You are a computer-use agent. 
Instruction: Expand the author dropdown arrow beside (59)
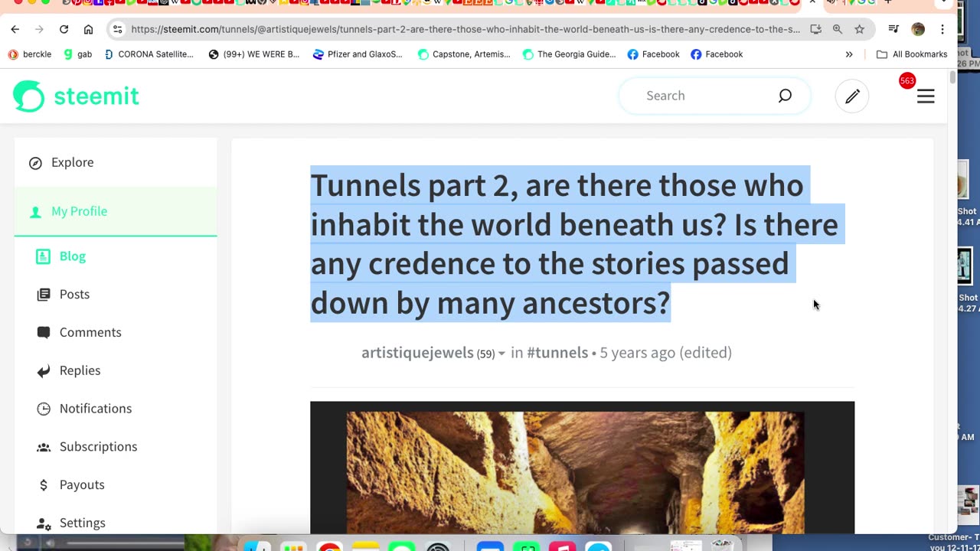[501, 354]
